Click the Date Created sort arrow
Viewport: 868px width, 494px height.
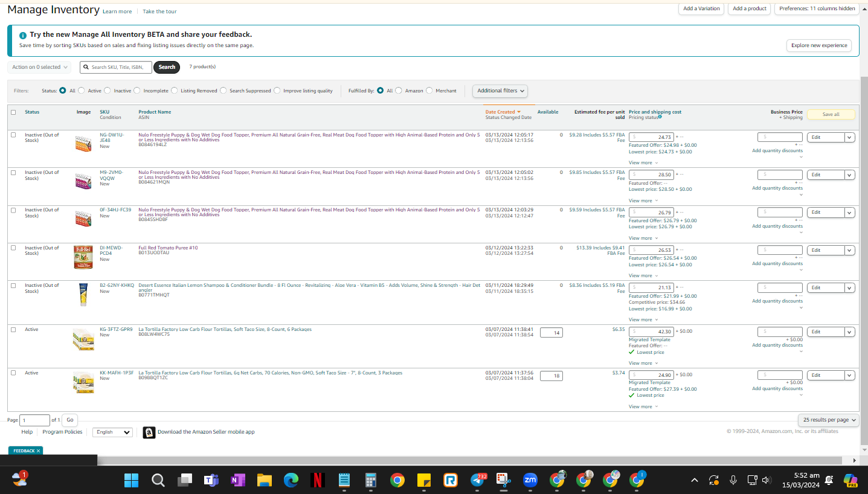point(519,112)
